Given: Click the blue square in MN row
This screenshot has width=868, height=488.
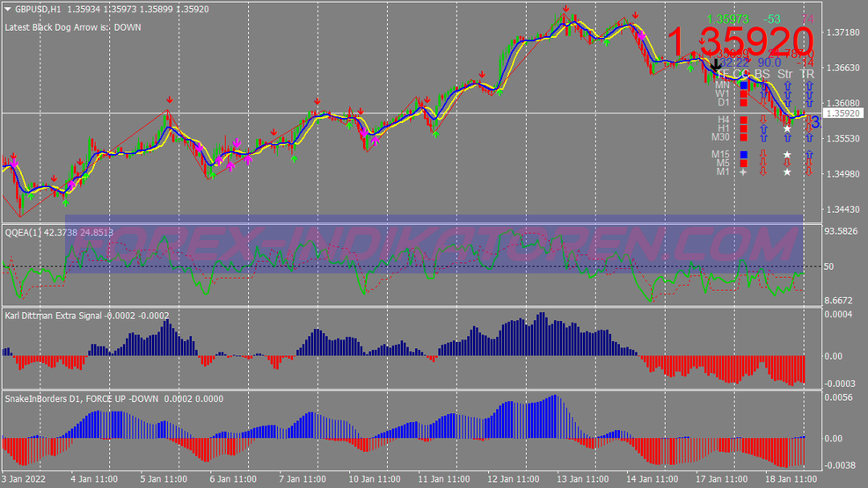Looking at the screenshot, I should [x=744, y=85].
